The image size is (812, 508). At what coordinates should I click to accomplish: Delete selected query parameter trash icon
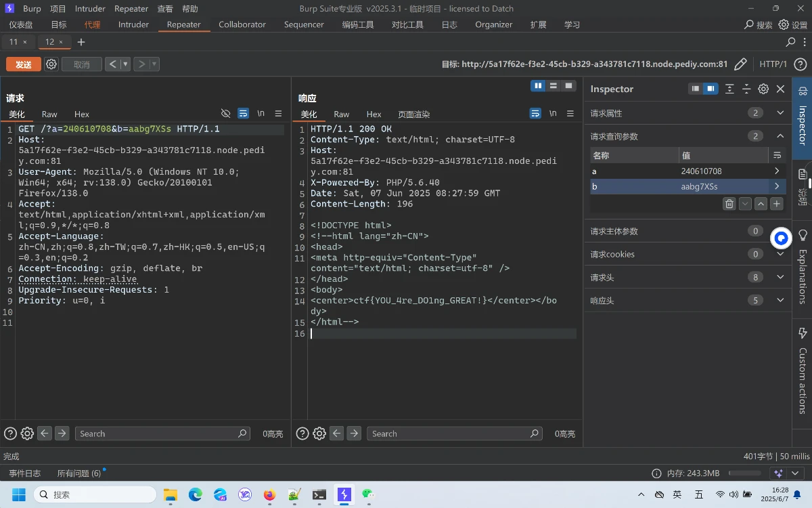tap(729, 203)
